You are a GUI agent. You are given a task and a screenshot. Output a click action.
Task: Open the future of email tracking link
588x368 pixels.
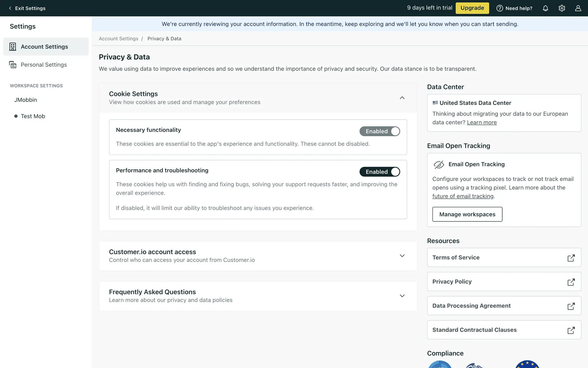[x=463, y=196]
